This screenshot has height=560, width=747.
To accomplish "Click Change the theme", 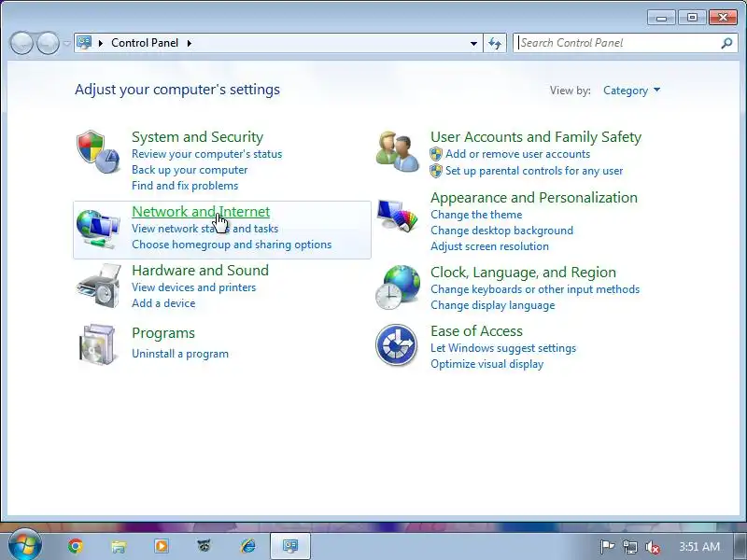I will coord(476,215).
